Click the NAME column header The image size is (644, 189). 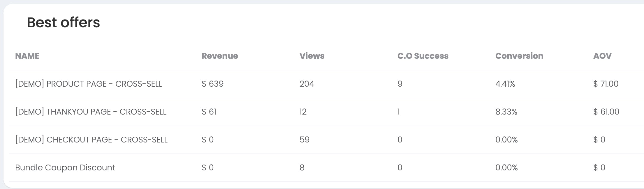pyautogui.click(x=27, y=56)
